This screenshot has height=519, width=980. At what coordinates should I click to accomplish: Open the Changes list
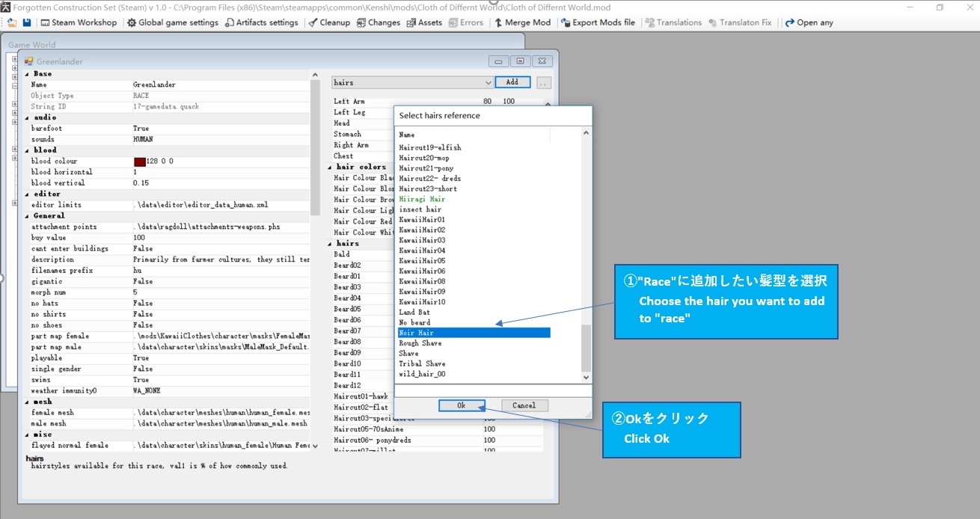[x=379, y=22]
